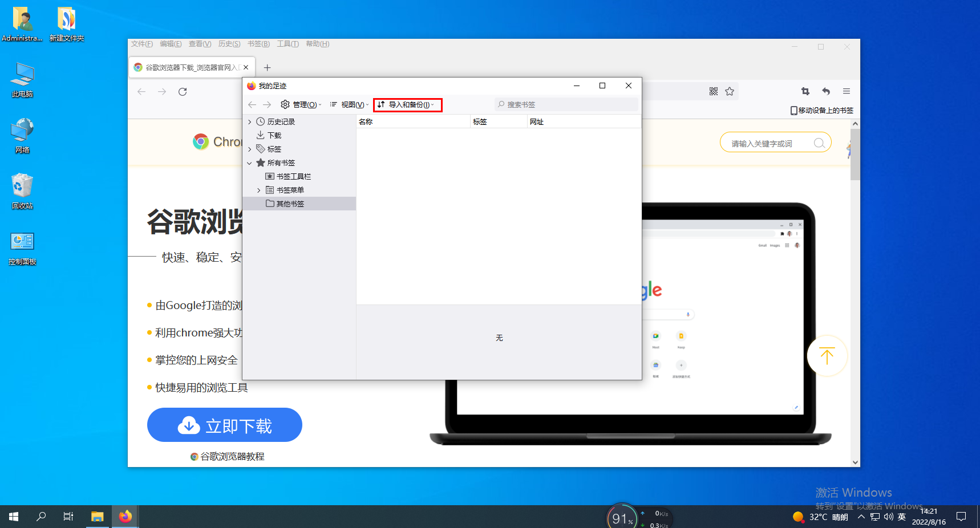Open 移动设备上的书签 bookmark folder
This screenshot has width=980, height=528.
click(822, 111)
